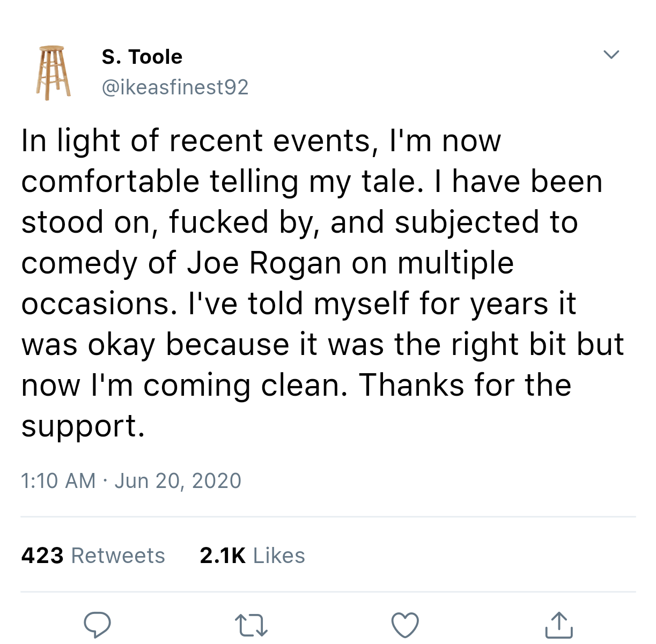Open reply composer with the comment icon
The image size is (656, 644).
coord(97,624)
